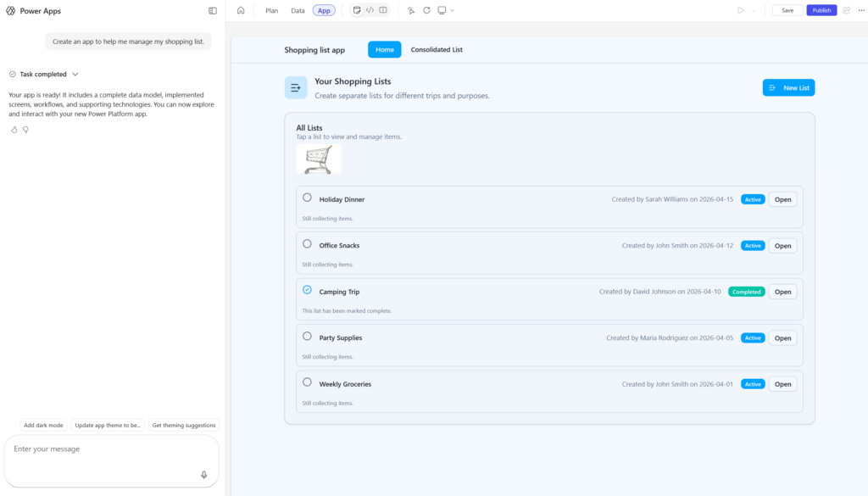Start voice input with microphone
Viewport: 868px width, 496px height.
pyautogui.click(x=203, y=475)
